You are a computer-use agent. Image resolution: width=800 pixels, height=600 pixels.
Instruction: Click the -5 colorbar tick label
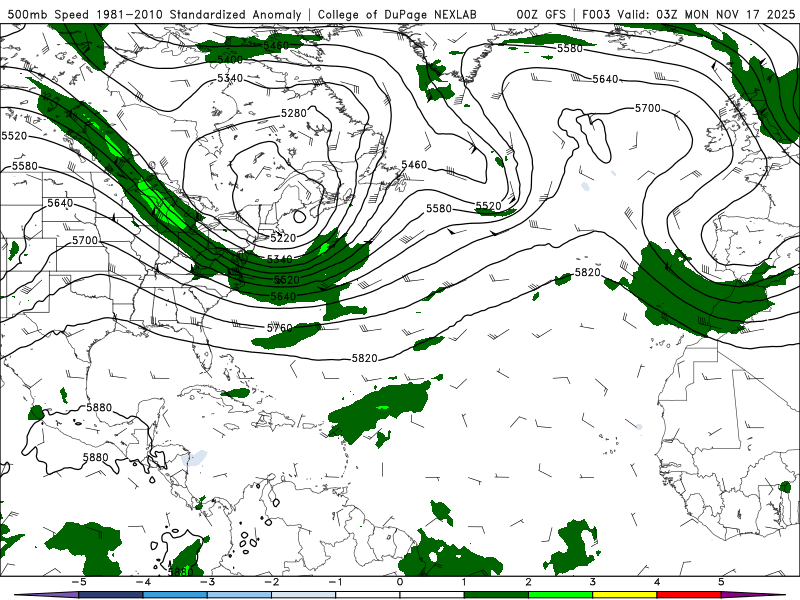click(79, 582)
